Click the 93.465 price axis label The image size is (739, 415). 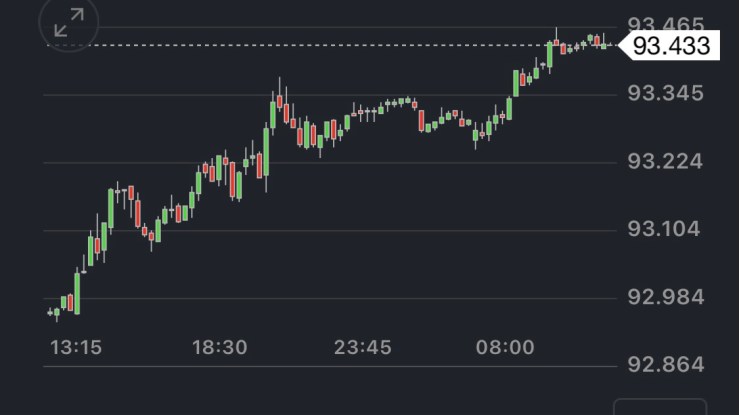click(x=664, y=23)
